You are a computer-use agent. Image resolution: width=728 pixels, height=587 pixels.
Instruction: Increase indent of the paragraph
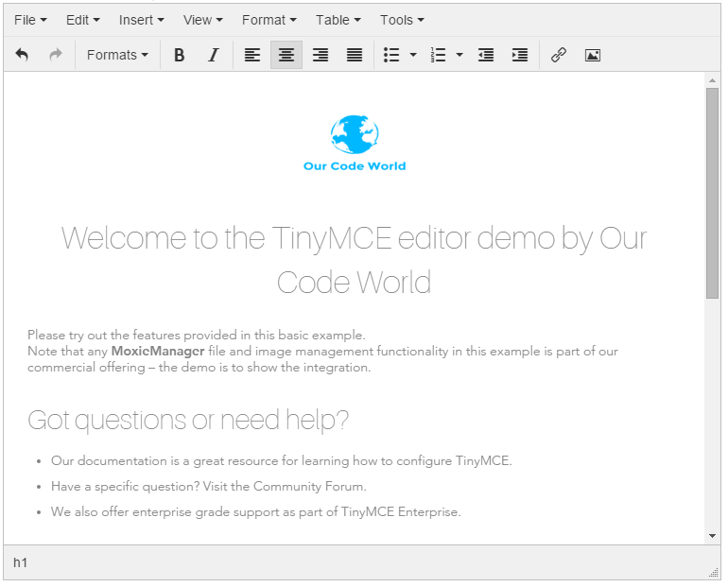520,55
